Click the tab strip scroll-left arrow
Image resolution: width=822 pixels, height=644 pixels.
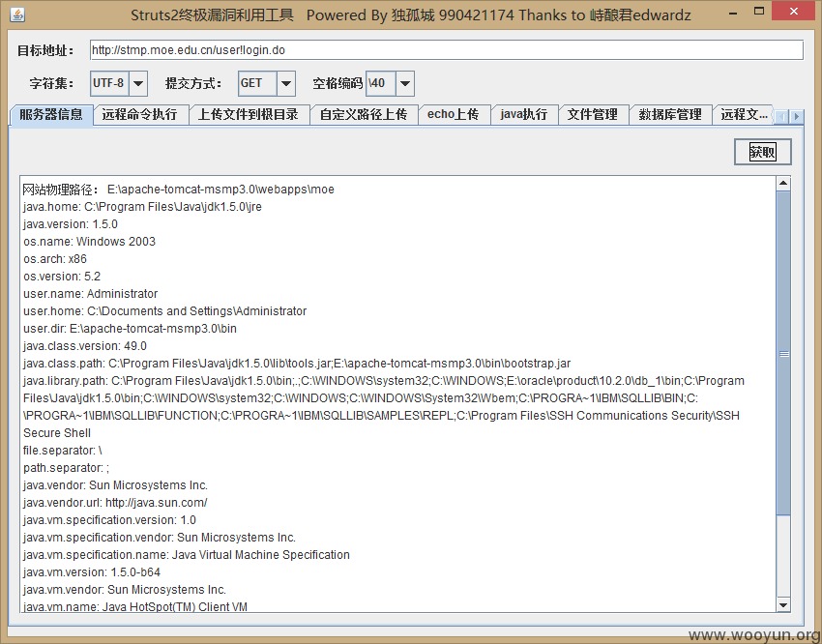[x=782, y=116]
